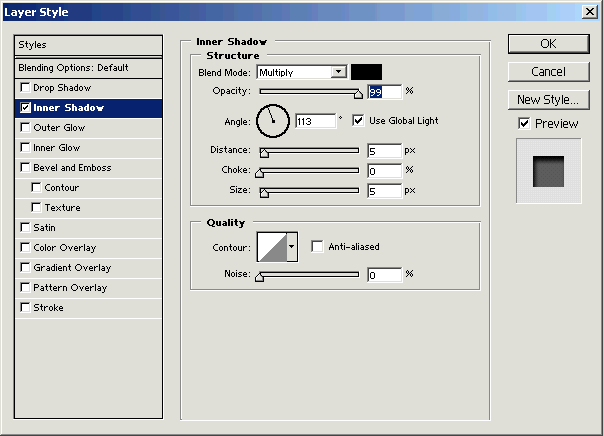Select the Pattern Overlay label
The width and height of the screenshot is (604, 436).
70,288
